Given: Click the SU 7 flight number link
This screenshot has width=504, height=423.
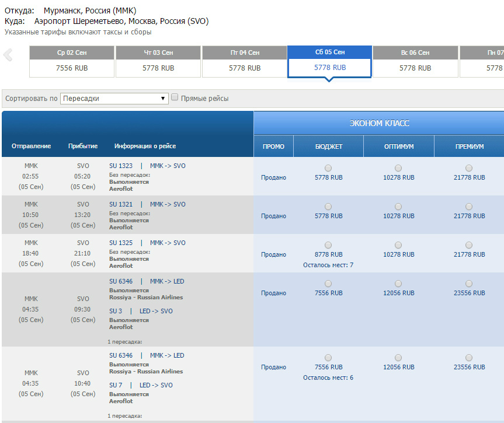Looking at the screenshot, I should click(x=116, y=385).
